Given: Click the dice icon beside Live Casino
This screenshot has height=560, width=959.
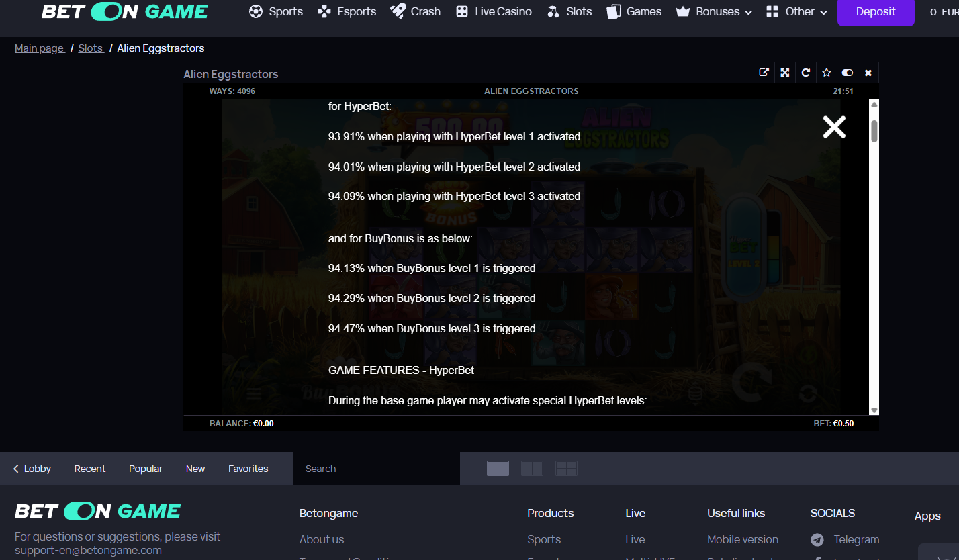Looking at the screenshot, I should point(461,11).
